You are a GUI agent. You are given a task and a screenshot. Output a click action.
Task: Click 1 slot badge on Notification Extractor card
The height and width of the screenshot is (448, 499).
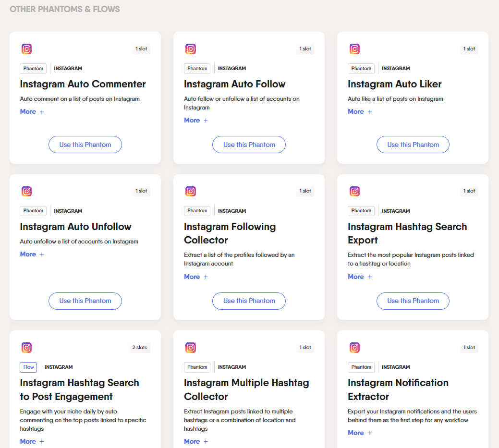point(469,348)
